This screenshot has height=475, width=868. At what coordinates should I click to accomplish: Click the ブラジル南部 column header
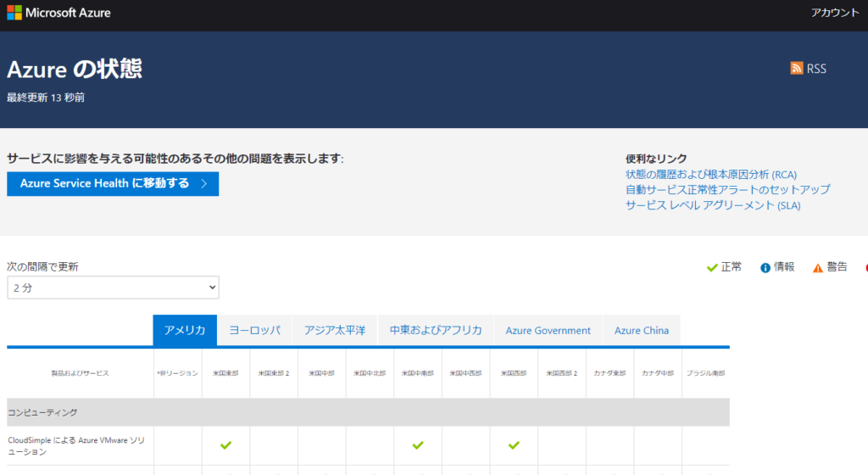click(x=706, y=373)
